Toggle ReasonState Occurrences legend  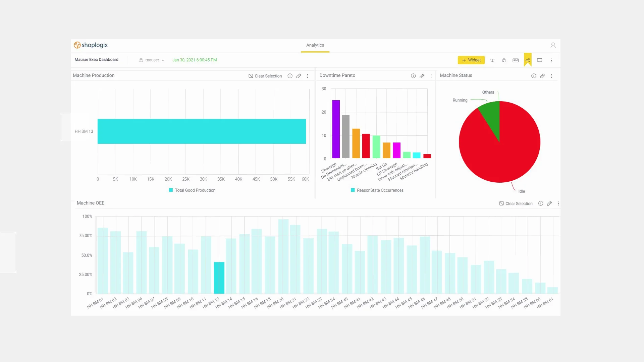coord(377,190)
